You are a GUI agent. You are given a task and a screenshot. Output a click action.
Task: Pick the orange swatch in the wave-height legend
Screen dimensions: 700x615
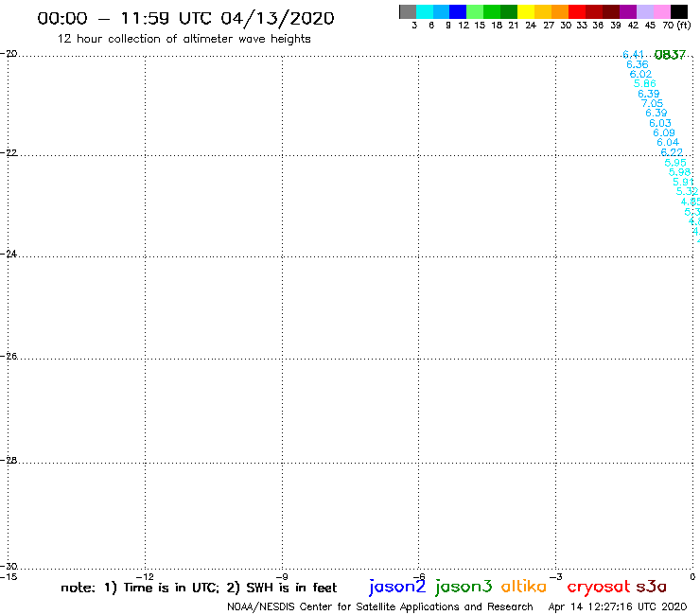560,11
